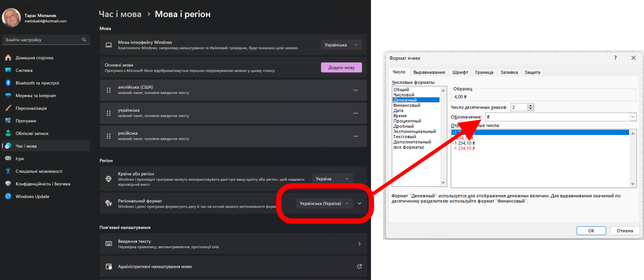Select (все форматы) in format list

coord(408,147)
